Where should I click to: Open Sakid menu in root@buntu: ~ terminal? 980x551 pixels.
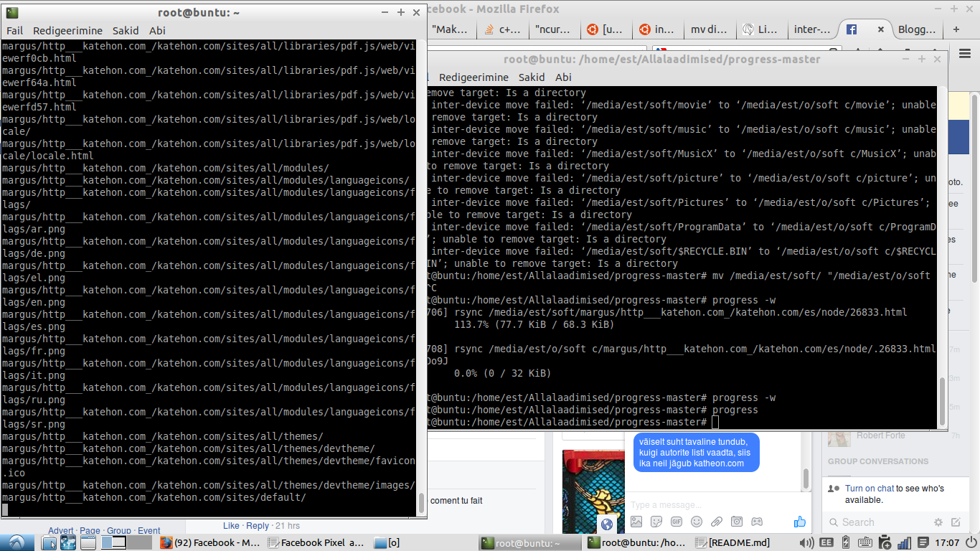point(126,31)
